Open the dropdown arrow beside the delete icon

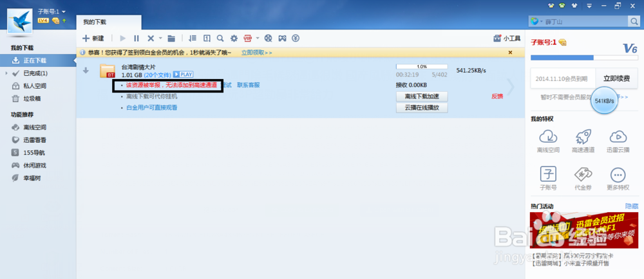(160, 38)
